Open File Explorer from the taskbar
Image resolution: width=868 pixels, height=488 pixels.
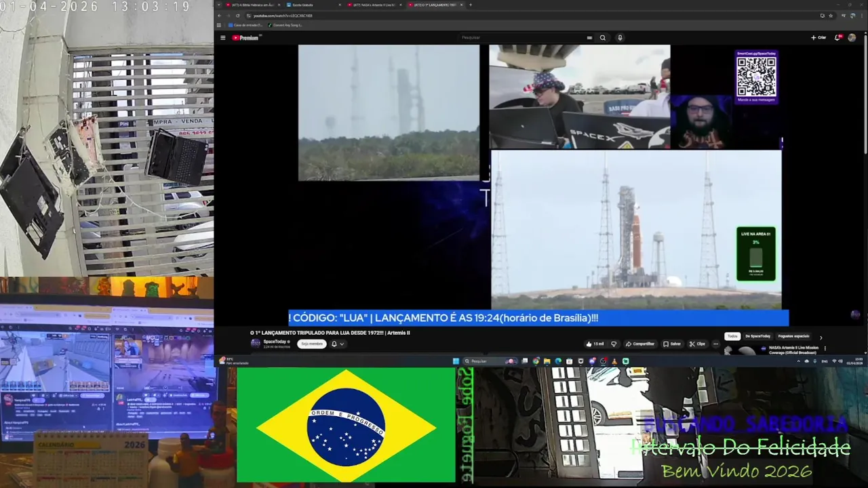click(x=547, y=361)
